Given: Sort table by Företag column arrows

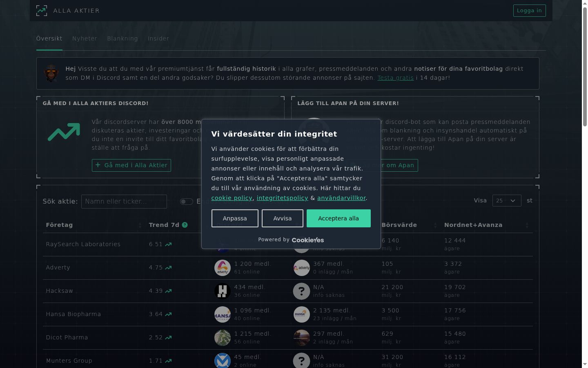Looking at the screenshot, I should pos(140,225).
